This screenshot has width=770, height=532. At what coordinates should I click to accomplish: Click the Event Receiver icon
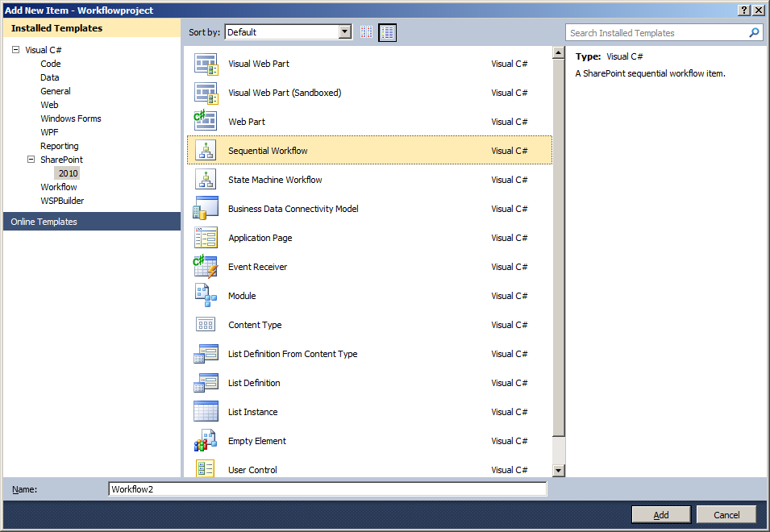pos(206,267)
